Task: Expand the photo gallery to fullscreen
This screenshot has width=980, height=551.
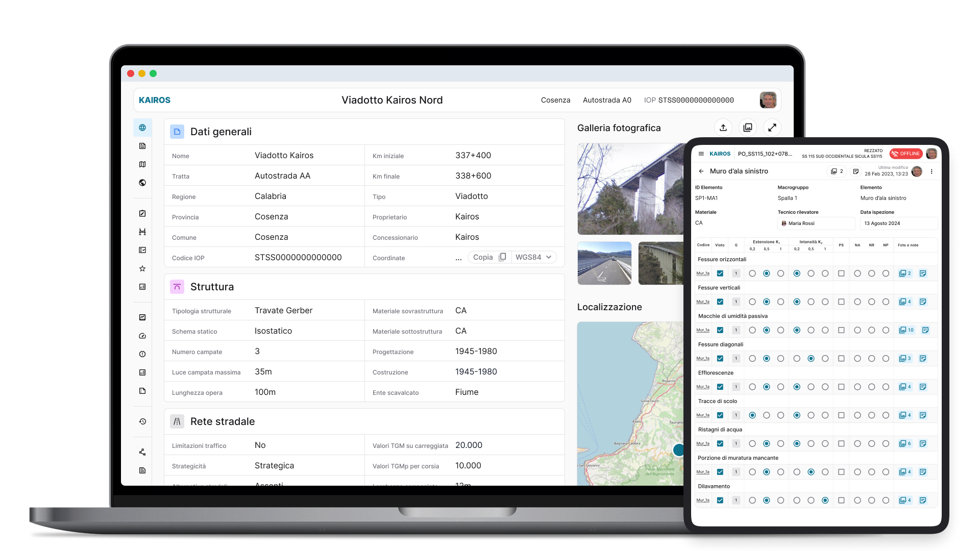Action: [x=772, y=128]
